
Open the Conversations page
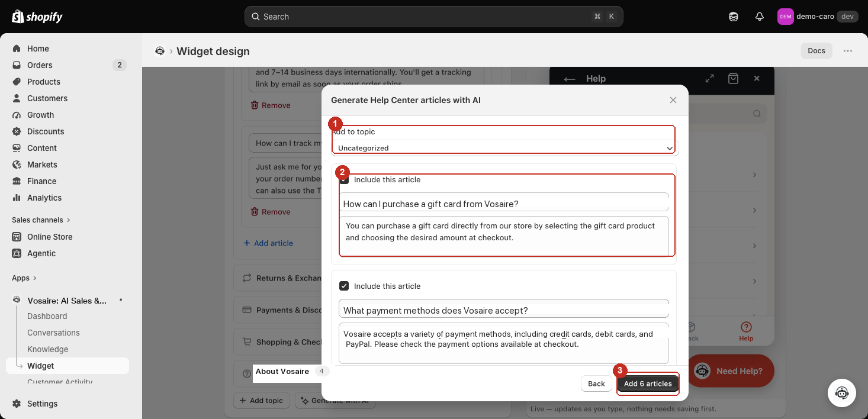click(x=53, y=333)
